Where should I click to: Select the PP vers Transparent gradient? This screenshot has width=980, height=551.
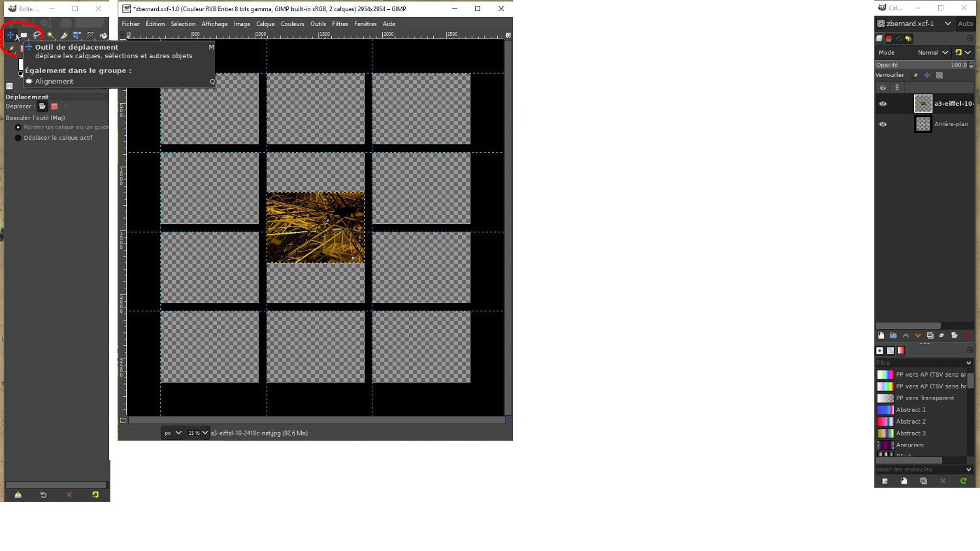tap(921, 398)
